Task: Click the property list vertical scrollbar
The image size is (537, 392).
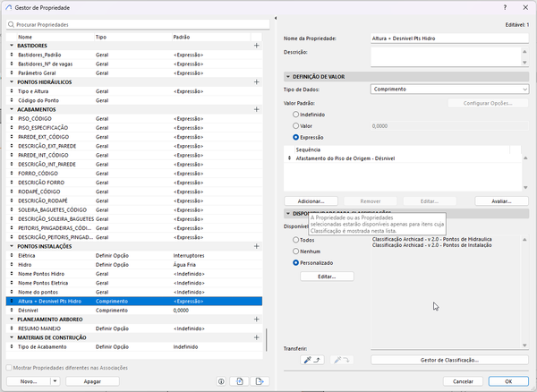Action: [x=267, y=339]
